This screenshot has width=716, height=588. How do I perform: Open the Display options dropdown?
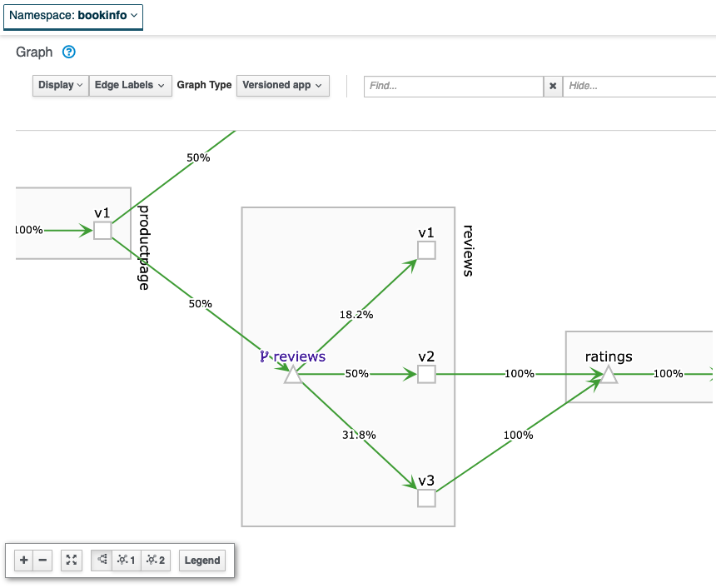point(59,85)
